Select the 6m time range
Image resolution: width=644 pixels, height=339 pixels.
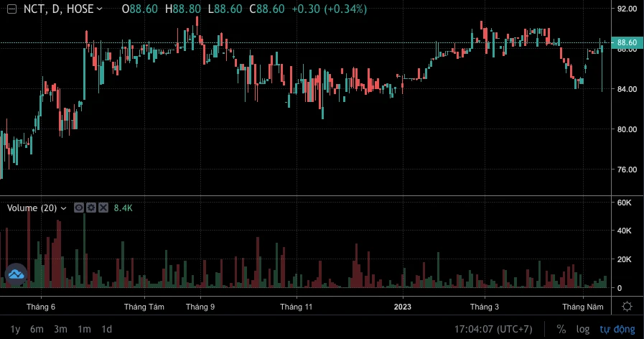[x=37, y=329]
